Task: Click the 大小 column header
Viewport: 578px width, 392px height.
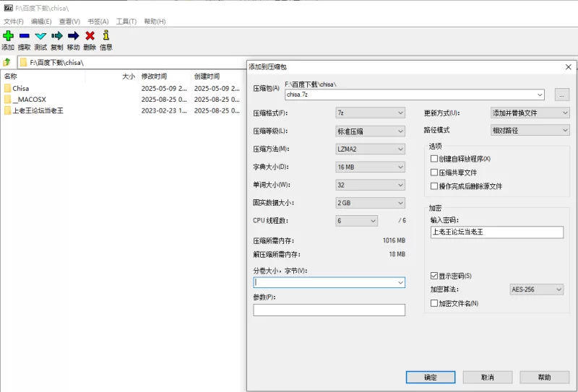Action: pos(129,77)
